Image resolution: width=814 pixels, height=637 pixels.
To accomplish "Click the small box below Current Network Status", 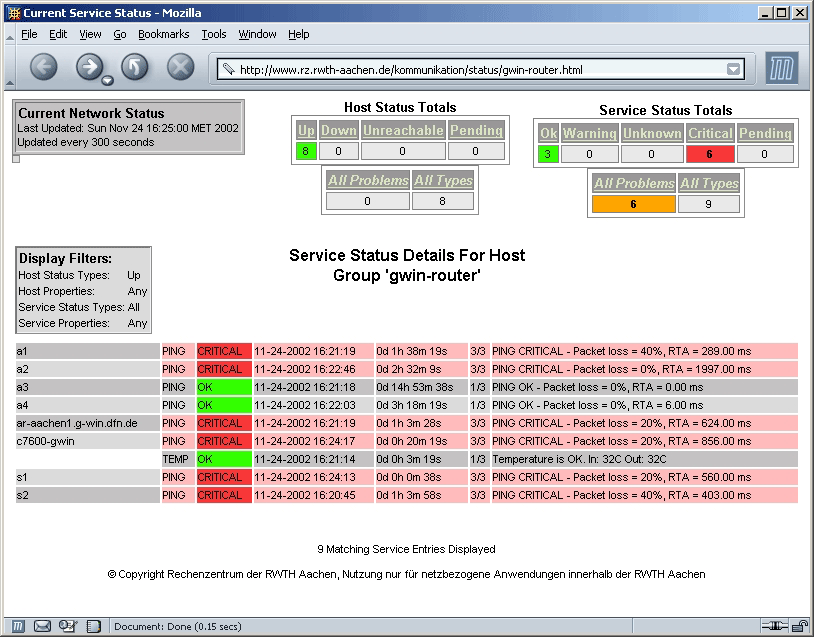I will 16,159.
